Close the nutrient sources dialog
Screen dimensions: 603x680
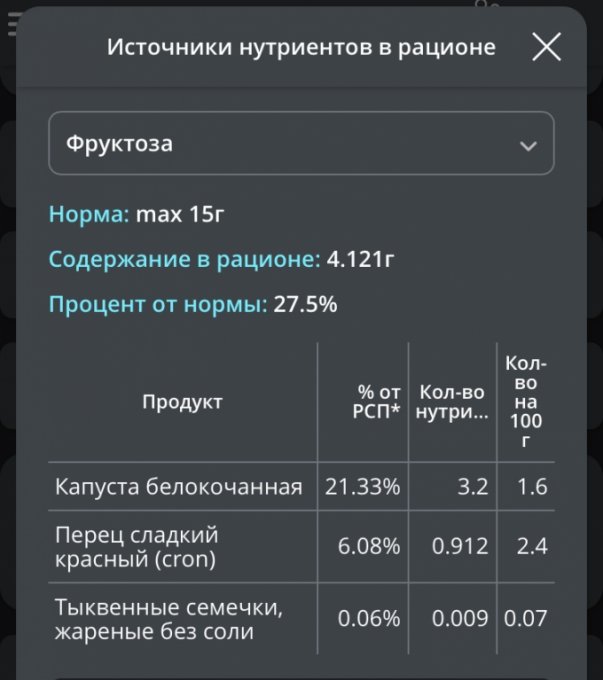point(546,47)
